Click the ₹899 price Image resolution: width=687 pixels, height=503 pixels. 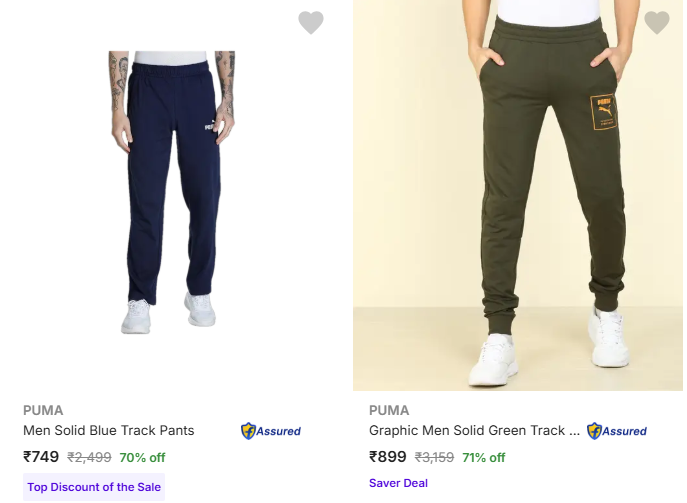(387, 457)
